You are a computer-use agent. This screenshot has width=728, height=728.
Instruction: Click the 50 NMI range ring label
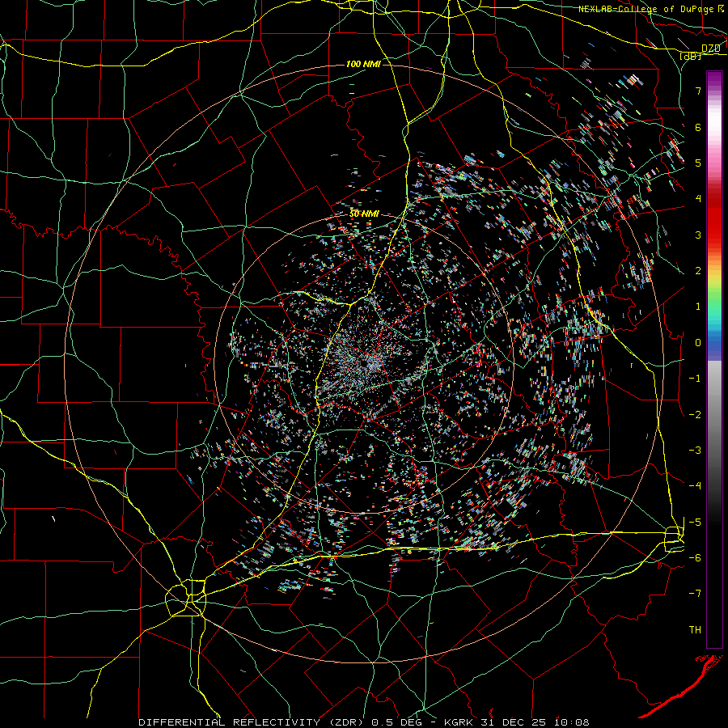point(364,214)
